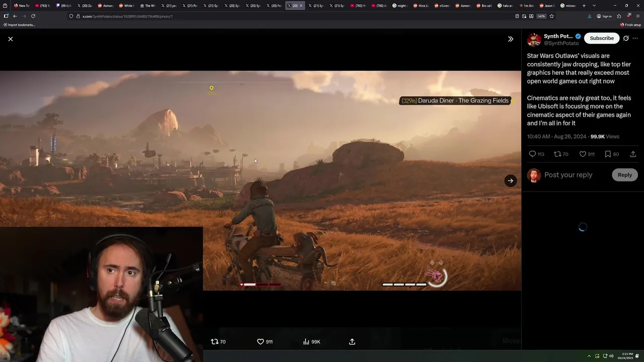Viewport: 644px width, 362px height.
Task: Click the Reply button
Action: [625, 175]
